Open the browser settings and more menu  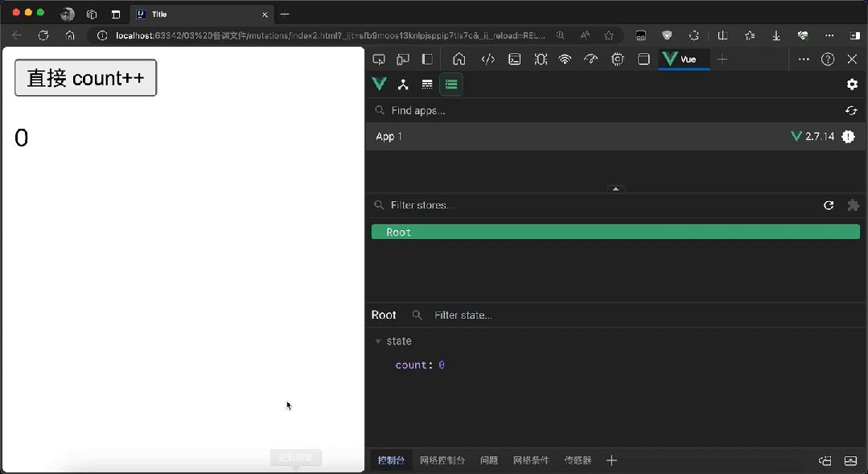829,35
